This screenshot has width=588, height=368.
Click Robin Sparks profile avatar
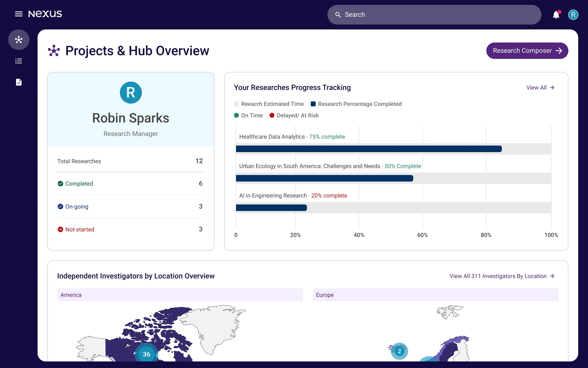[131, 92]
